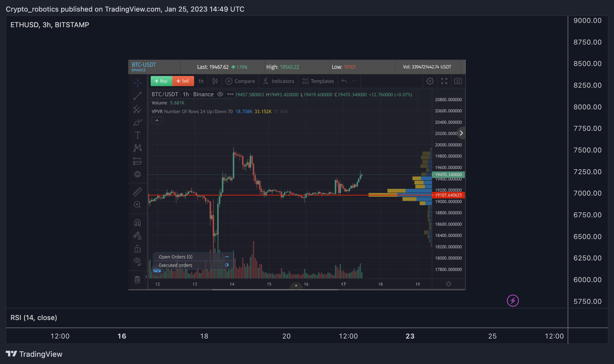This screenshot has width=614, height=364.
Task: Select the brush drawing tool
Action: (138, 122)
